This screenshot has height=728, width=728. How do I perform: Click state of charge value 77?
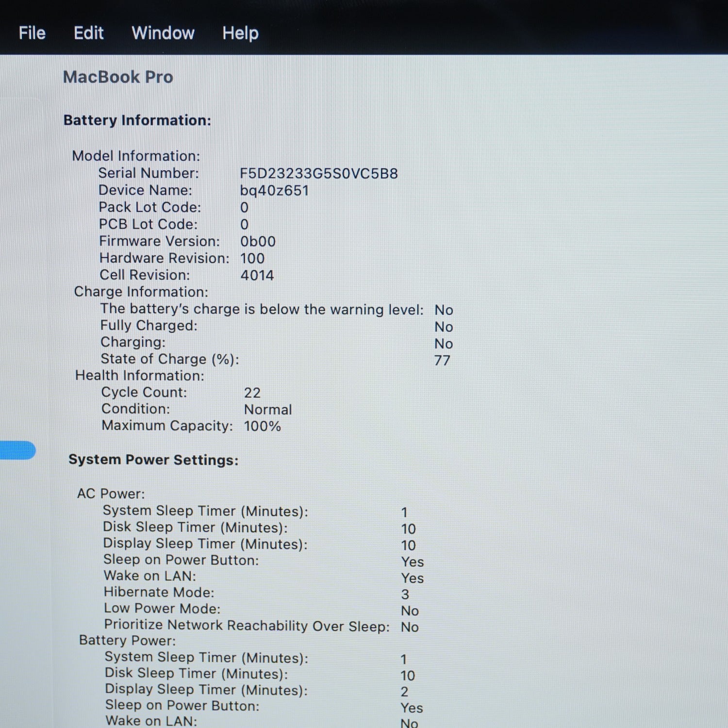coord(442,361)
